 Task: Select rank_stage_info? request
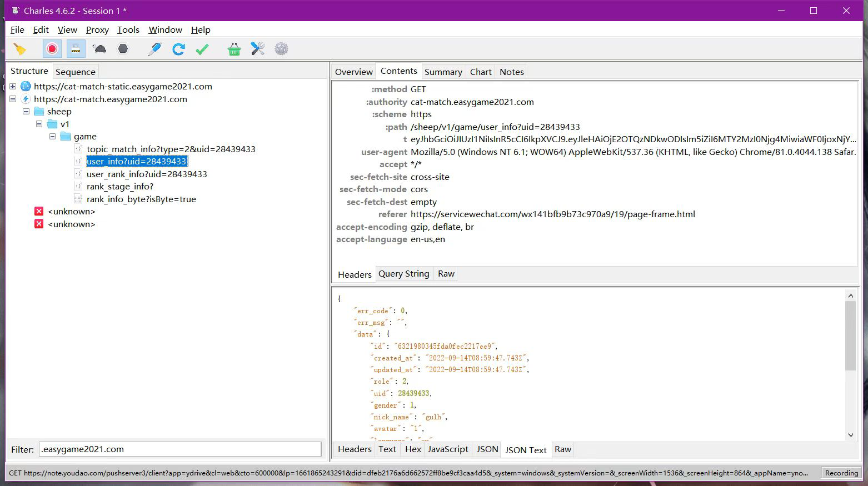click(x=120, y=187)
